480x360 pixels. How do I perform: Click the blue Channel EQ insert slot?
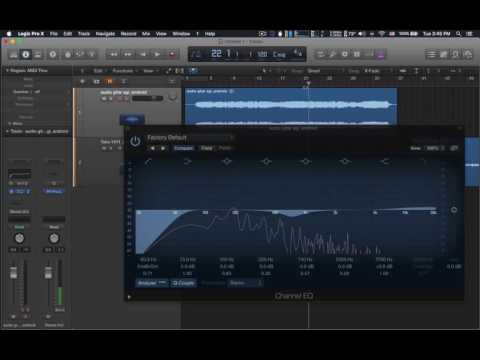(x=20, y=191)
